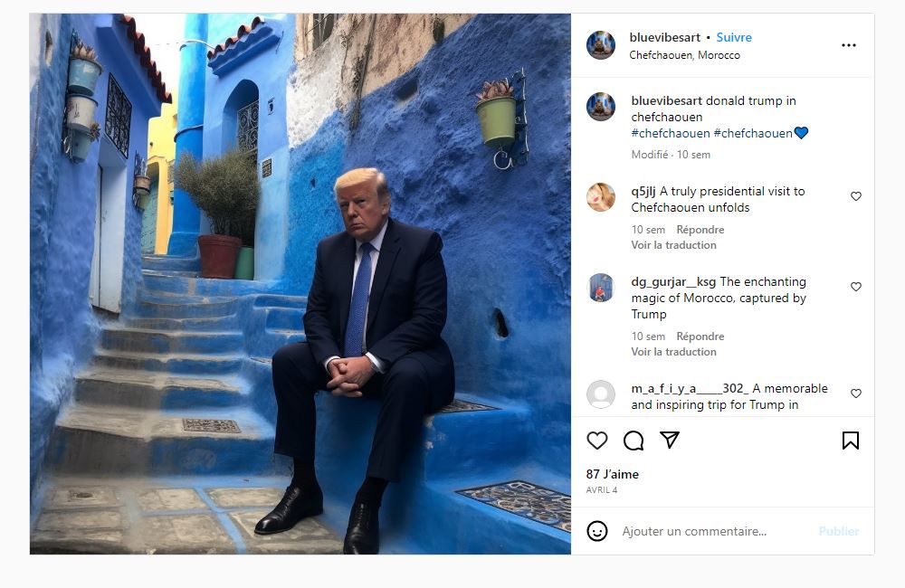Open bluevibesart profile picture in header
905x588 pixels.
[601, 45]
